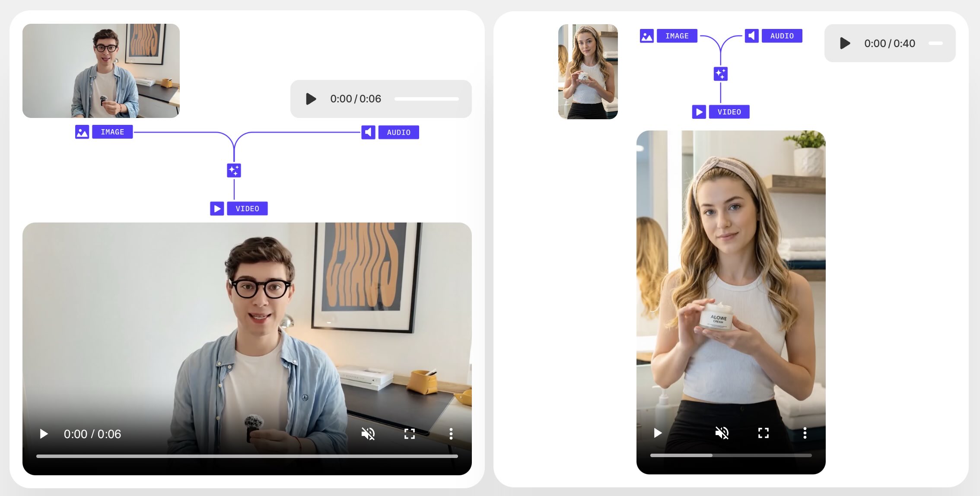Play the woman's portrait video
The width and height of the screenshot is (980, 496).
point(657,433)
